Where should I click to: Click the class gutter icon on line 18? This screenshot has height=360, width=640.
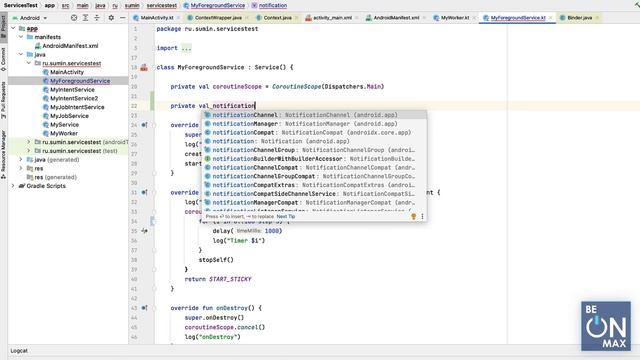point(144,67)
